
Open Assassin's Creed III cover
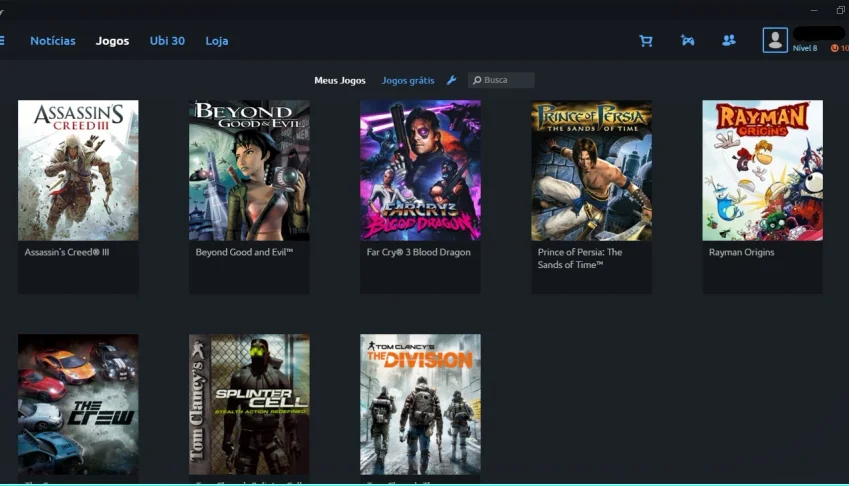pos(78,170)
